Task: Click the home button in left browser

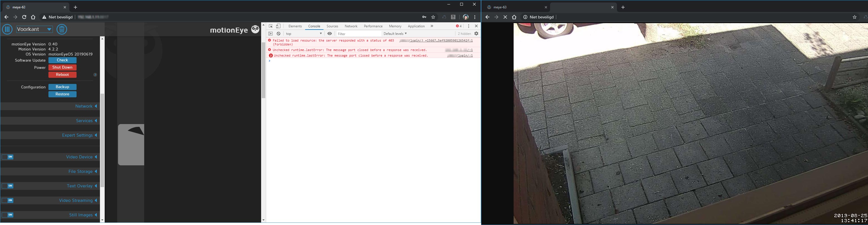Action: (x=33, y=17)
